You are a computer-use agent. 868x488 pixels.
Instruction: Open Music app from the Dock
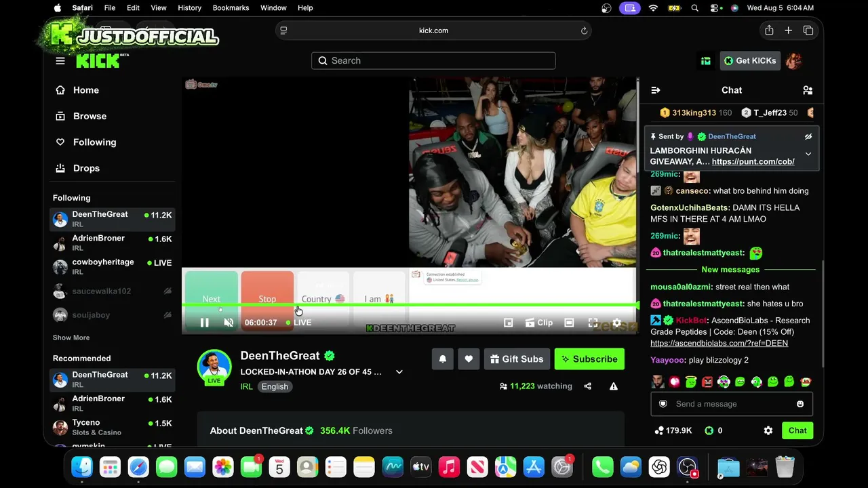(x=449, y=467)
